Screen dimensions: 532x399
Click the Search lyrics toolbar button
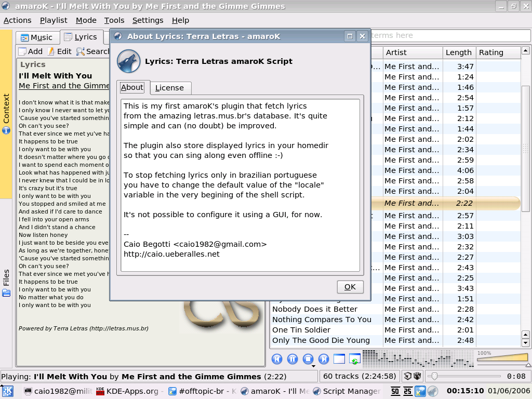[x=92, y=51]
